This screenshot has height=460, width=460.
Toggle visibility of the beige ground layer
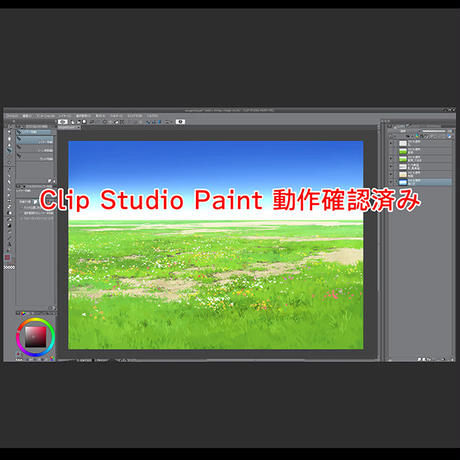[391, 174]
